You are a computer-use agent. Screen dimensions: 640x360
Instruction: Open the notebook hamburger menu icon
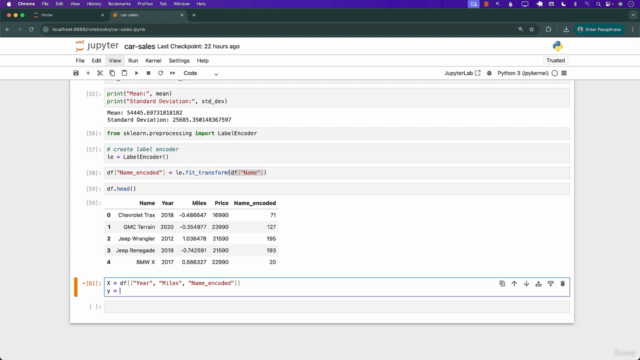pyautogui.click(x=564, y=73)
